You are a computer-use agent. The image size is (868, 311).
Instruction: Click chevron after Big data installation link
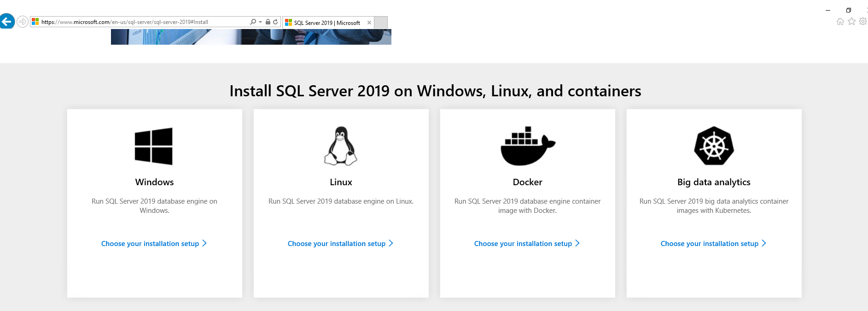point(764,243)
